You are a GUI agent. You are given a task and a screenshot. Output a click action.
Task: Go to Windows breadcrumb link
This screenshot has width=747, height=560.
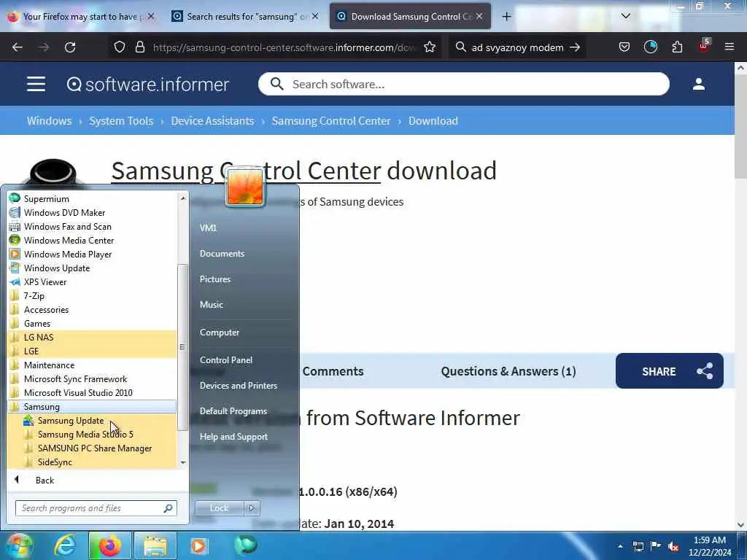point(49,121)
